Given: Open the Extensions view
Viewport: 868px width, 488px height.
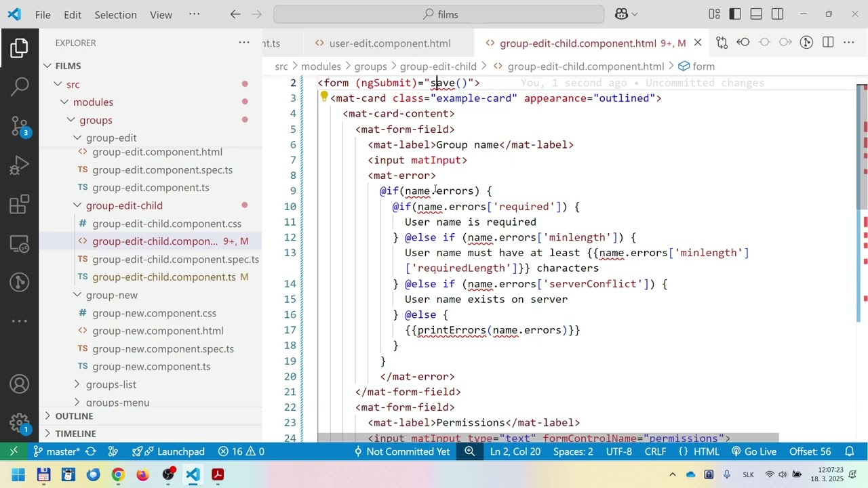Looking at the screenshot, I should pos(20,204).
